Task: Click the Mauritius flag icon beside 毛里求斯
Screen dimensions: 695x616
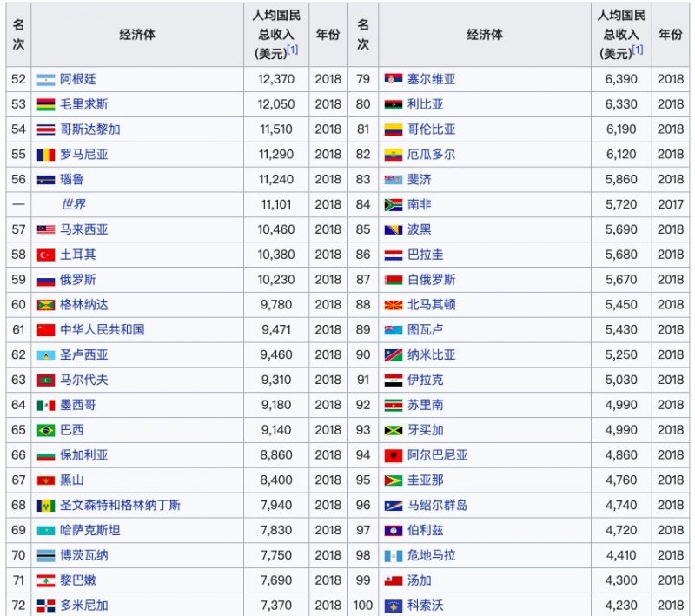Action: (x=46, y=104)
